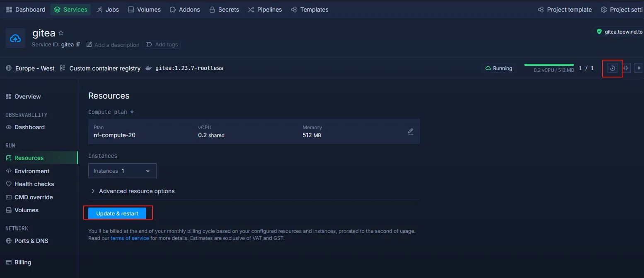
Task: Click the Update & restart button
Action: point(117,213)
